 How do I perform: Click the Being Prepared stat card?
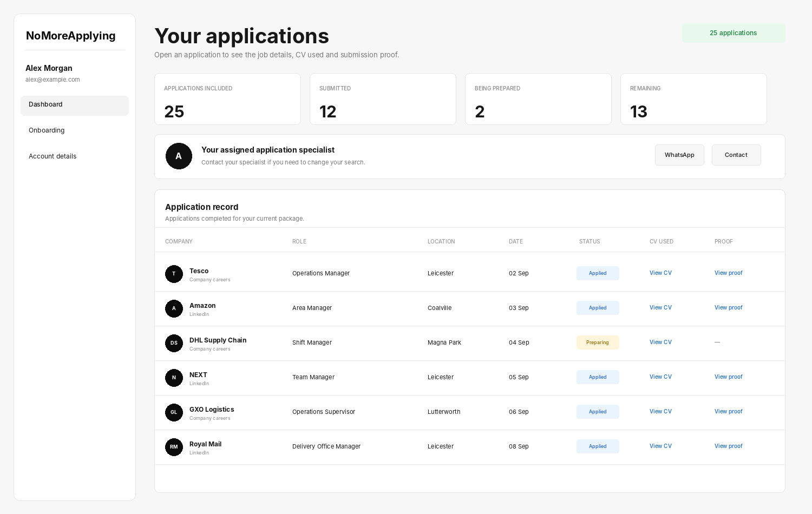pyautogui.click(x=538, y=99)
